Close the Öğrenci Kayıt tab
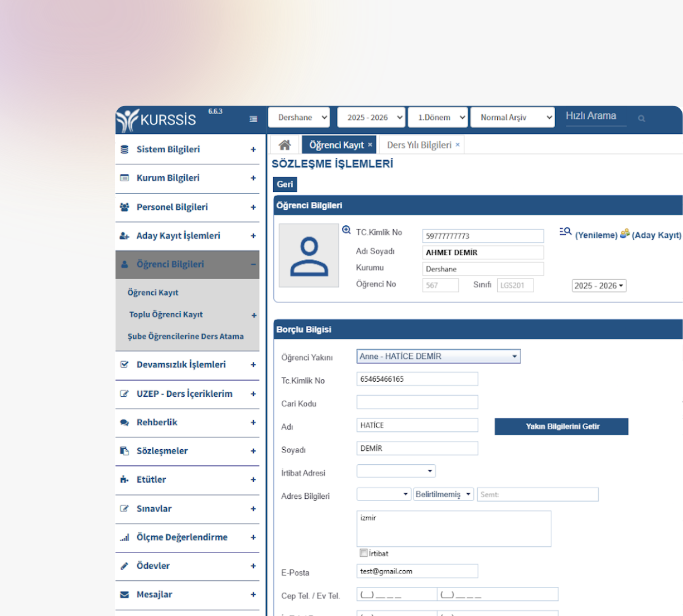The image size is (683, 616). click(x=370, y=145)
